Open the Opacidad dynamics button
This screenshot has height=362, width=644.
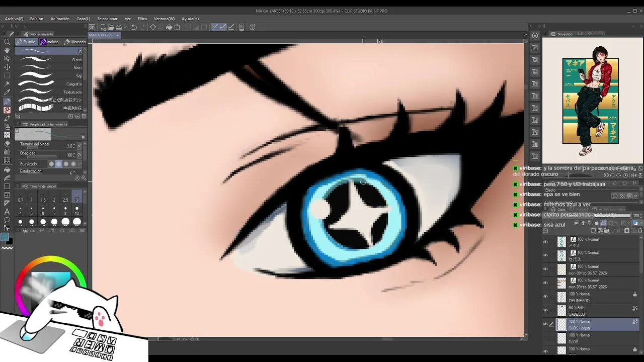(x=79, y=155)
